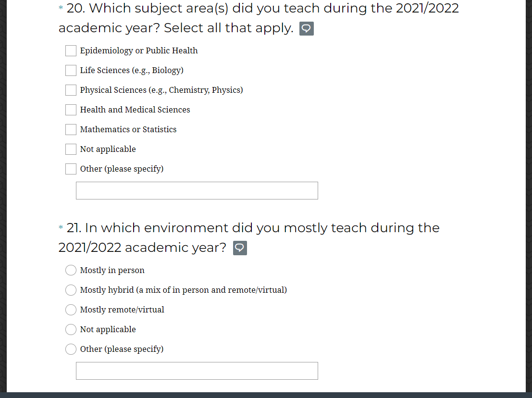
Task: Check the Epidemiology or Public Health box
Action: [x=71, y=50]
